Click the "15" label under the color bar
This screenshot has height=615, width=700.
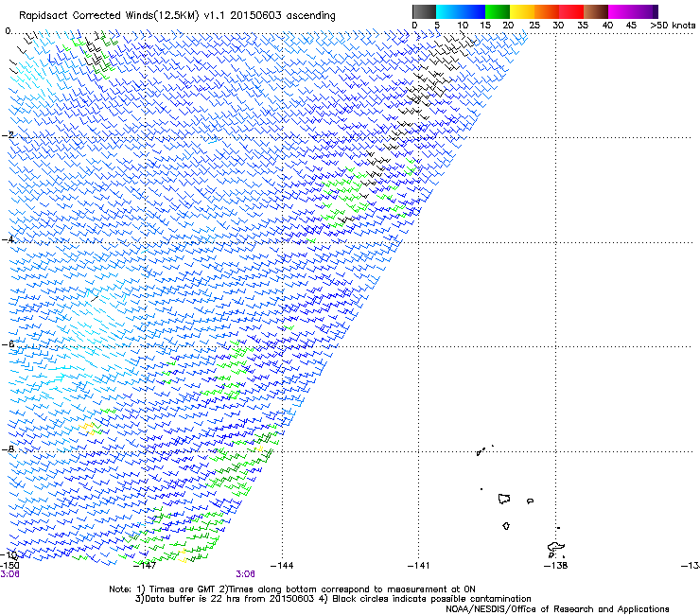coord(485,26)
